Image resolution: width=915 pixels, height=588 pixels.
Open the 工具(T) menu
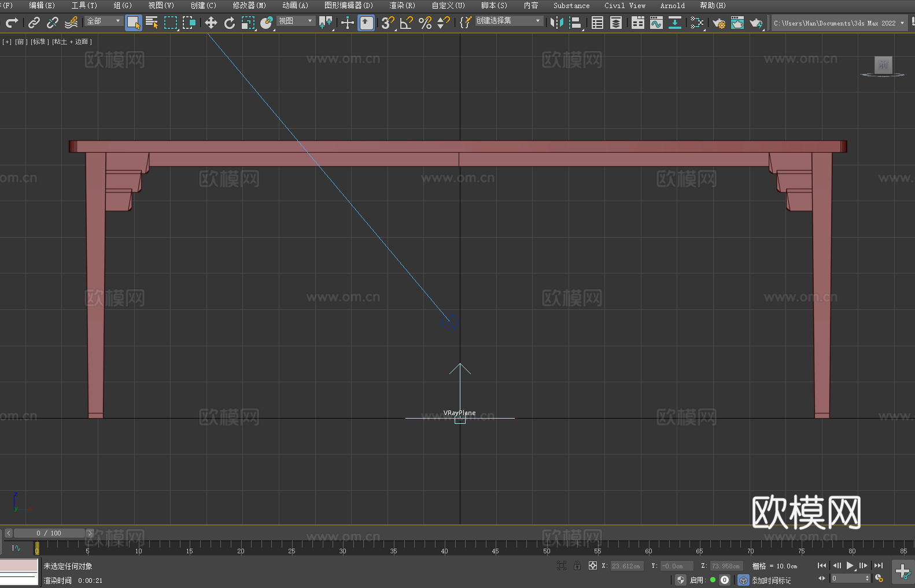pyautogui.click(x=84, y=5)
